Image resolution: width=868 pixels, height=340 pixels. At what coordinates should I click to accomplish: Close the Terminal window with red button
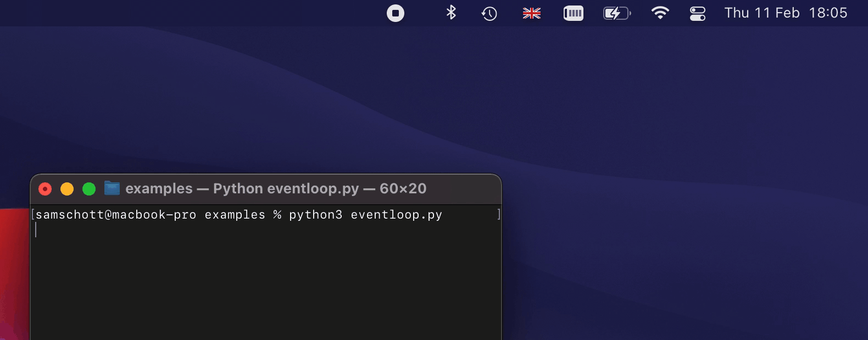point(45,189)
